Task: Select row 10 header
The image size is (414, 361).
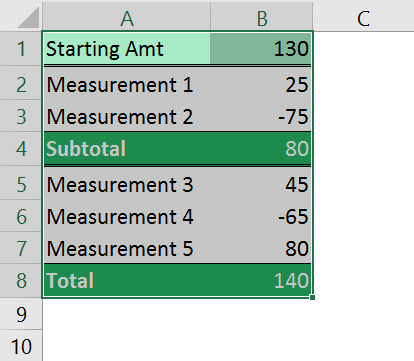Action: tap(21, 346)
